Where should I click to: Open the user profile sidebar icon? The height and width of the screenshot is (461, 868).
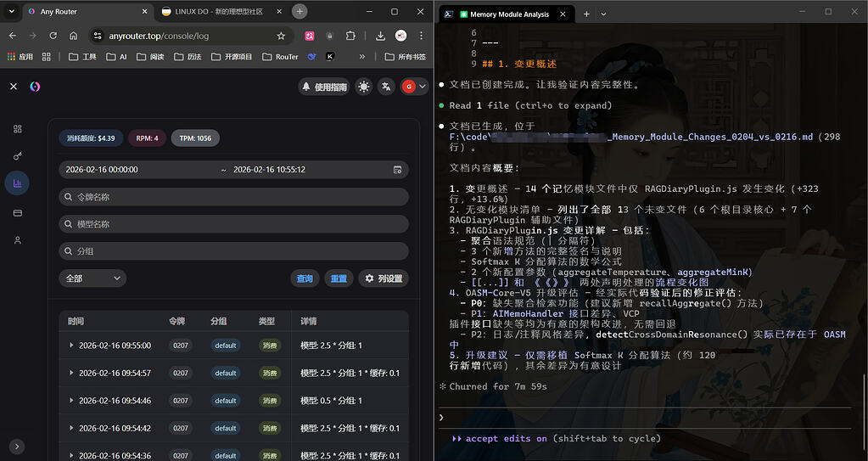[18, 240]
